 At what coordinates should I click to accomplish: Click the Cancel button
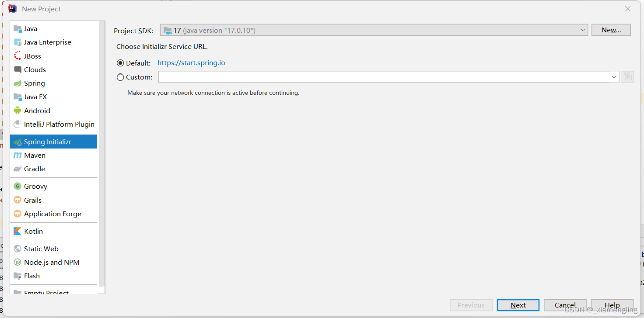coord(565,305)
